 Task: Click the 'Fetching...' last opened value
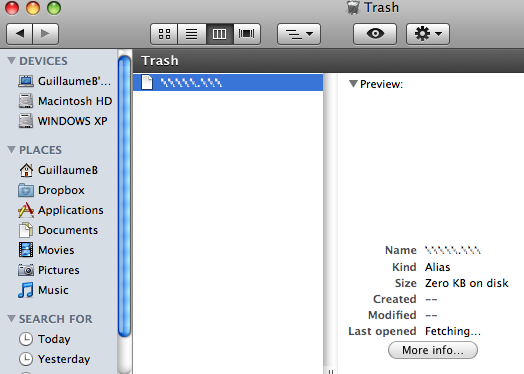(x=453, y=331)
